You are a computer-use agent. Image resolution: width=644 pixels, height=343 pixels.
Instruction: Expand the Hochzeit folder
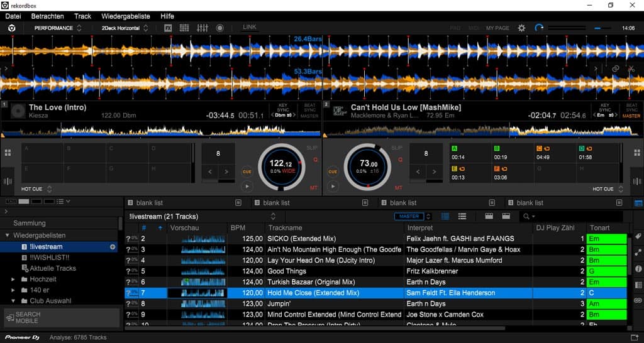click(13, 280)
